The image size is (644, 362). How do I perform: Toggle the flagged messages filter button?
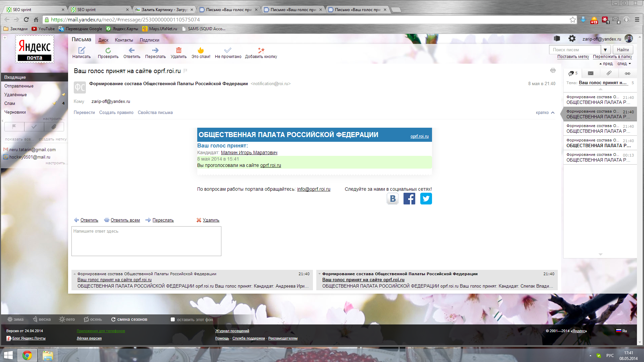pos(14,127)
